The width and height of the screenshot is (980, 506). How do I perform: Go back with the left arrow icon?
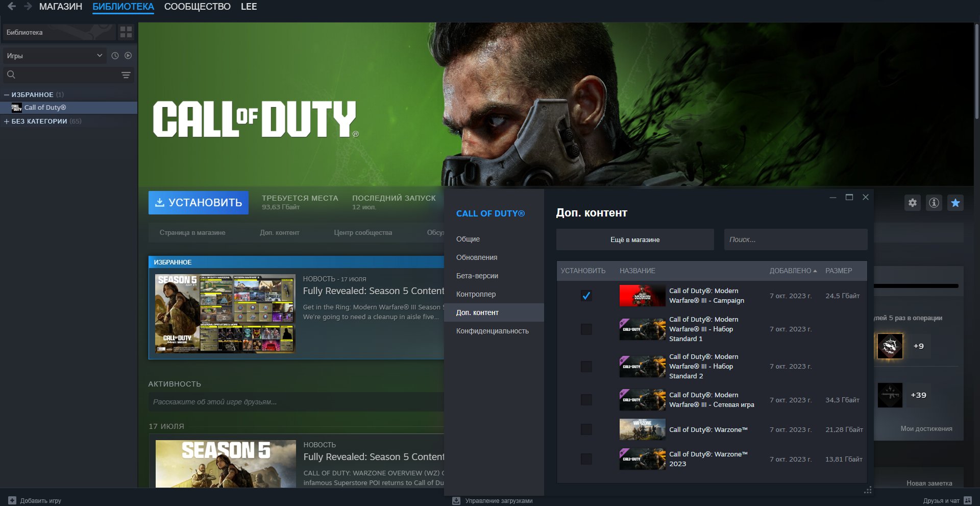point(12,7)
